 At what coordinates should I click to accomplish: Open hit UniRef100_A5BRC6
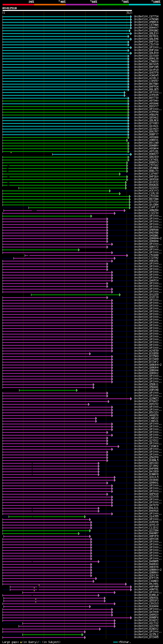tap(146, 22)
